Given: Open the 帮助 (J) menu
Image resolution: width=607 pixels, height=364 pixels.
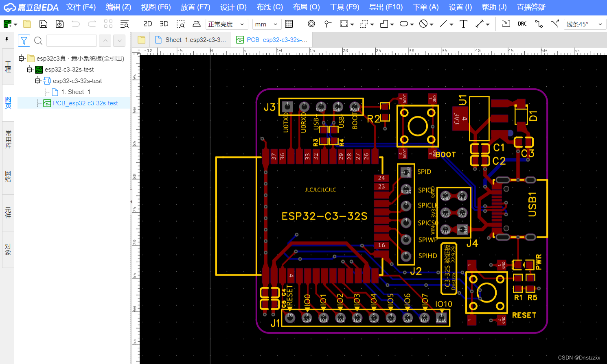Looking at the screenshot, I should pos(494,7).
